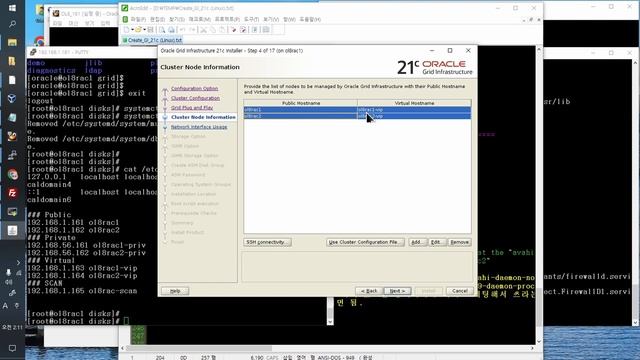Screen dimensions: 640x360
Task: Go to Network Interface Usage step link
Action: (199, 127)
